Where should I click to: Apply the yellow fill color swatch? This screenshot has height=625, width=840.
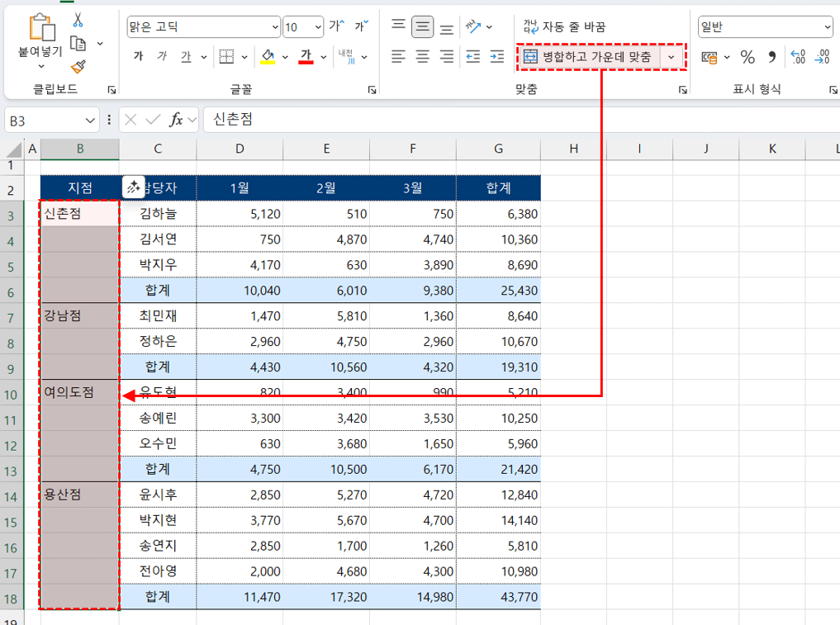tap(268, 57)
